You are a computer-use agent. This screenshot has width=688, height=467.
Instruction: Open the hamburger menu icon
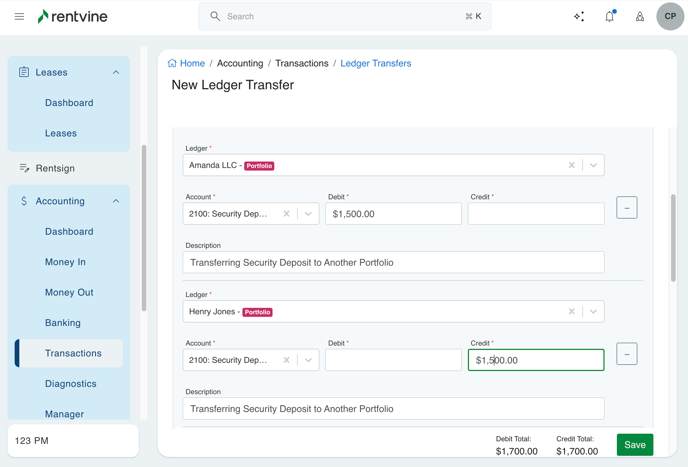coord(19,17)
